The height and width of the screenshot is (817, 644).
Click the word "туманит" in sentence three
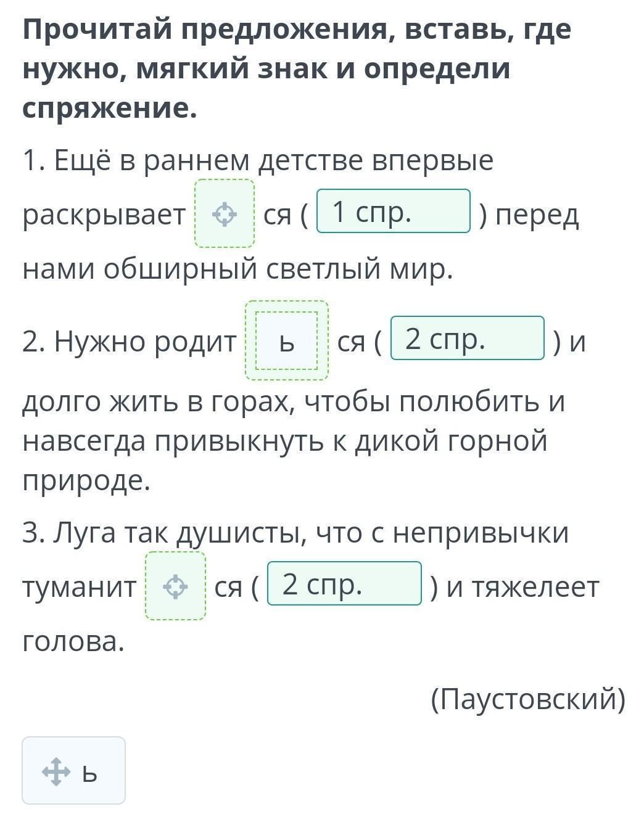[x=79, y=587]
